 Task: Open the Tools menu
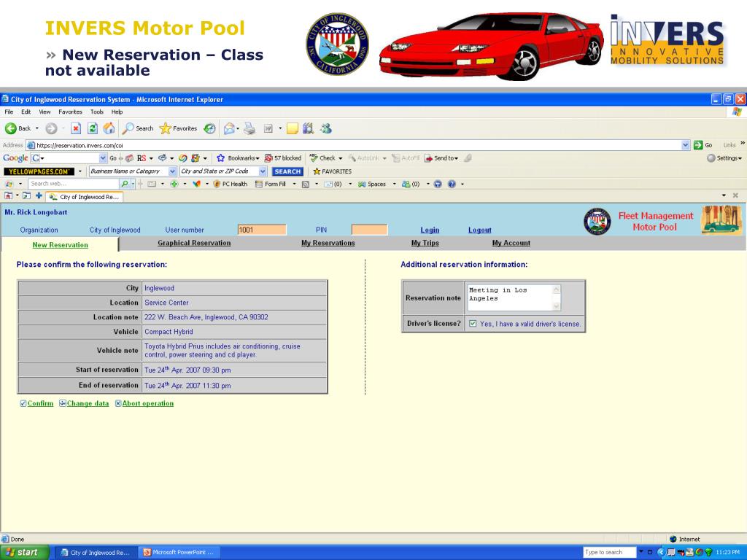coord(97,112)
